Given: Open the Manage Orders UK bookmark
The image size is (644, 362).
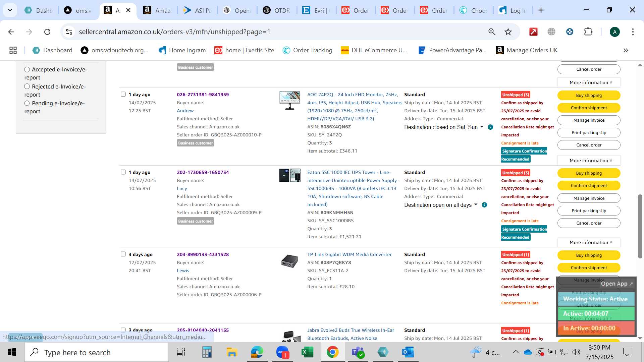Looking at the screenshot, I should [527, 50].
